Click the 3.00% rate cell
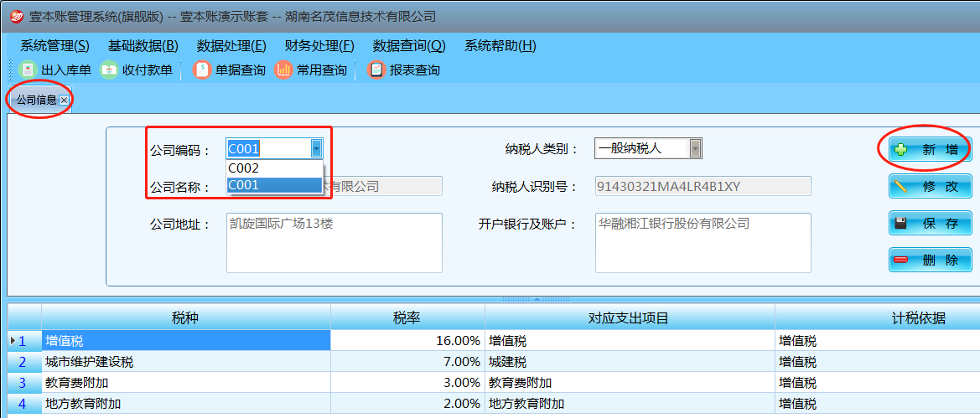980x418 pixels. point(407,383)
